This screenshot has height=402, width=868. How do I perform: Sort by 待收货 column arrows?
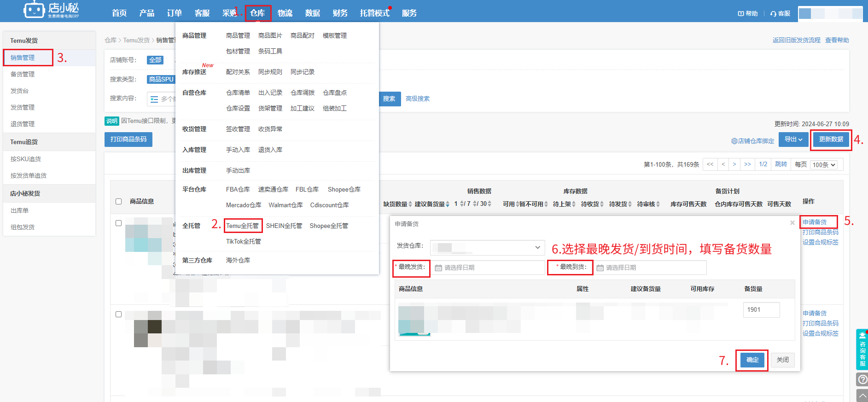pyautogui.click(x=602, y=204)
